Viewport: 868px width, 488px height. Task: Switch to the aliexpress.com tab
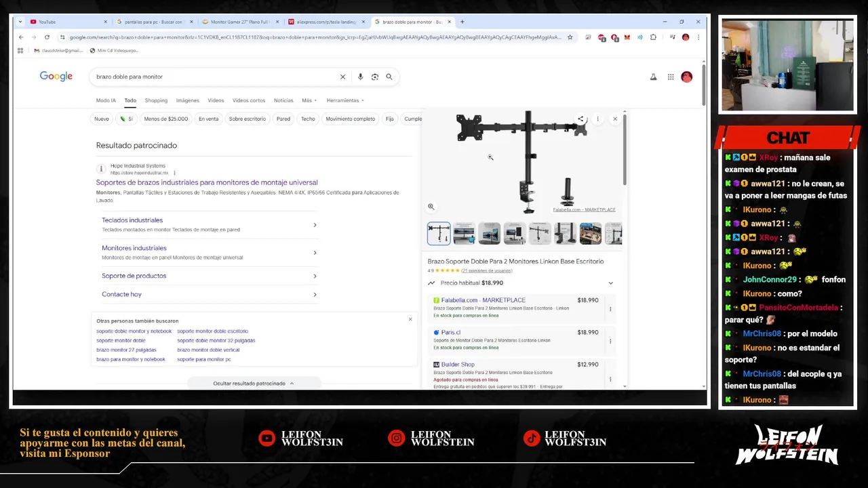click(326, 22)
